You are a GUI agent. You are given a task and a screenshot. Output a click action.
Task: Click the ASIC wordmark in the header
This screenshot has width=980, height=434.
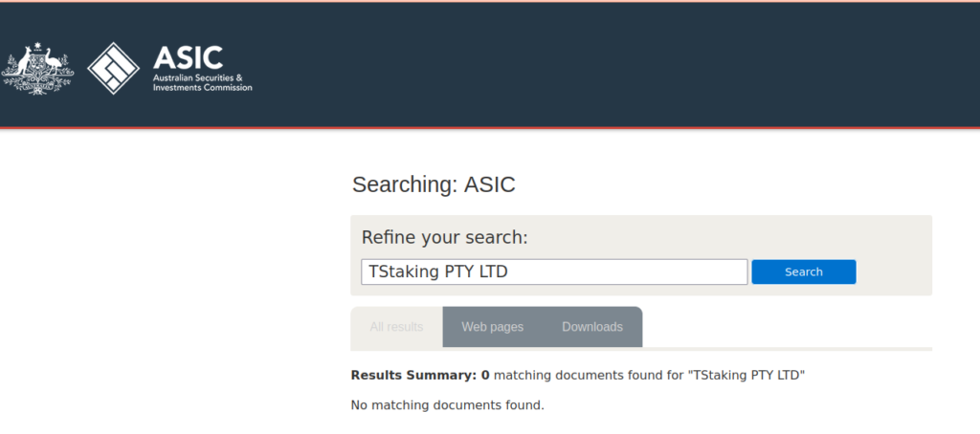point(188,57)
